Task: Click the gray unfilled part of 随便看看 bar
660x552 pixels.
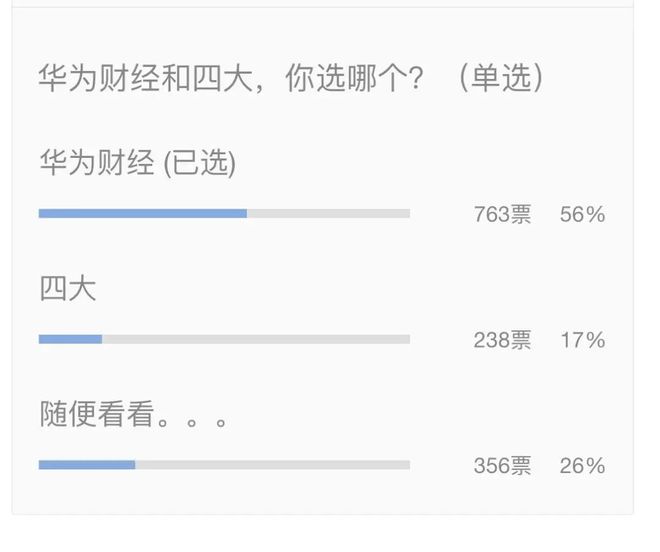Action: [x=272, y=465]
